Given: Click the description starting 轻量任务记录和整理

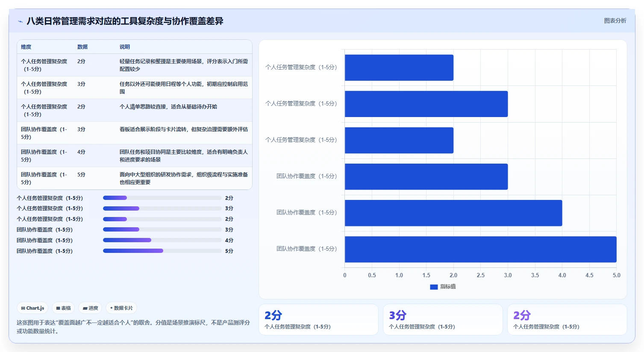Looking at the screenshot, I should pyautogui.click(x=184, y=65).
